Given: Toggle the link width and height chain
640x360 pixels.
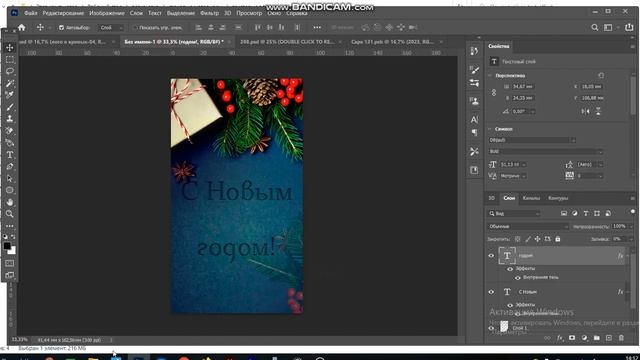Looking at the screenshot, I should (x=494, y=93).
